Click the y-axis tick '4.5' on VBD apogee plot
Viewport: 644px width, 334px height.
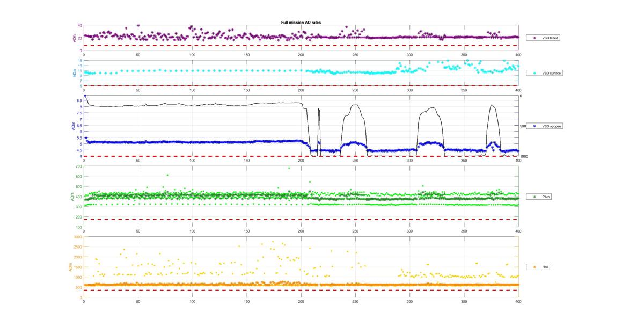click(79, 150)
